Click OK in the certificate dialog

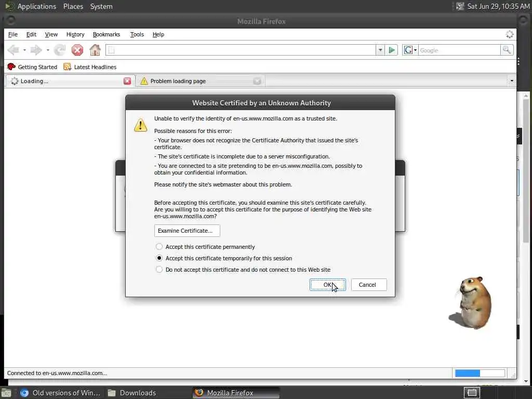click(327, 285)
